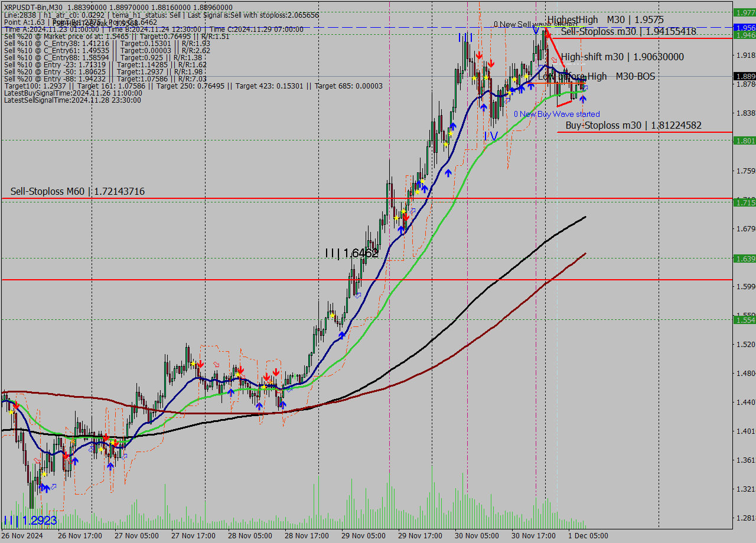Select the green 1.554 price level tag
This screenshot has height=543, width=756.
pyautogui.click(x=744, y=320)
